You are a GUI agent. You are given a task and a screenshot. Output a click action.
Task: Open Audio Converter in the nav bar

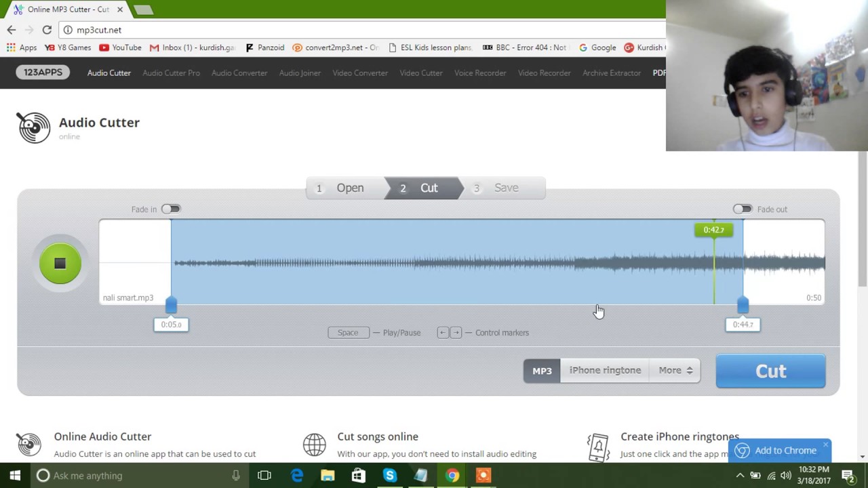pyautogui.click(x=239, y=73)
